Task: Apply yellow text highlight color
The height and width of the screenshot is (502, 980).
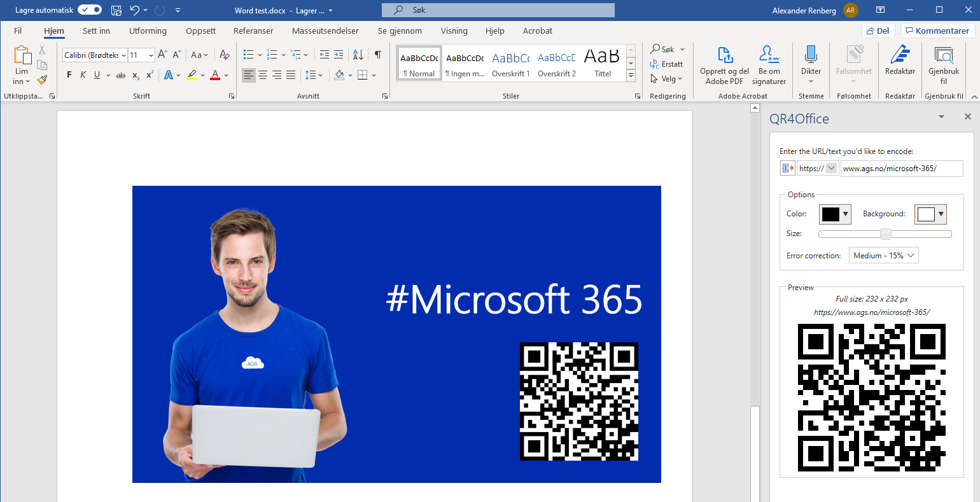Action: (x=193, y=74)
